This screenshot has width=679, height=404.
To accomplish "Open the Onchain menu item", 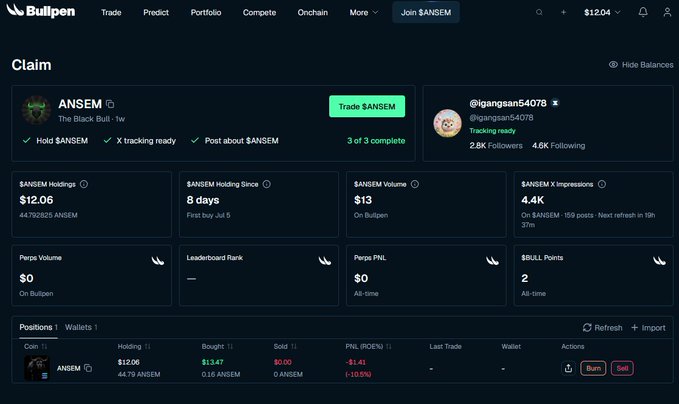I will (x=313, y=13).
